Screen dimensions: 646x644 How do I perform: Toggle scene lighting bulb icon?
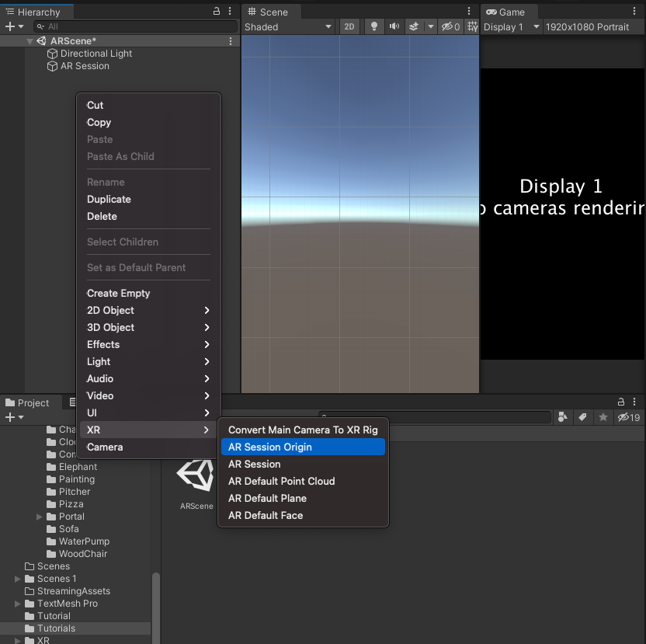click(x=374, y=26)
